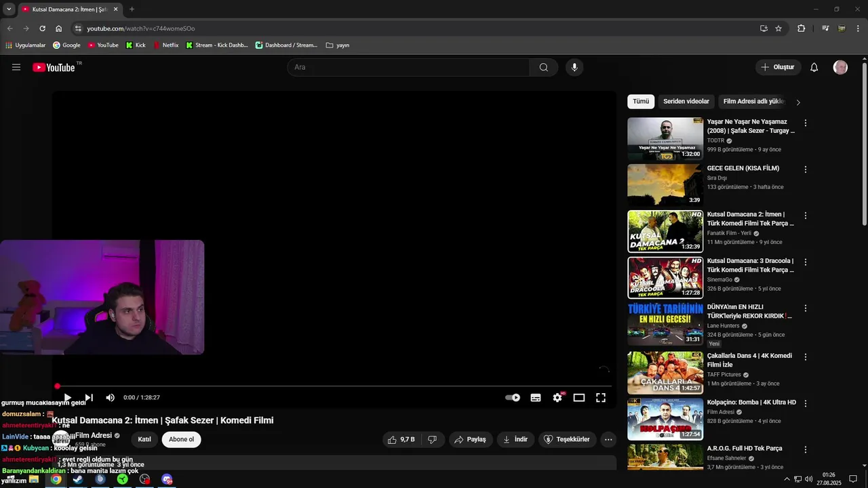Open options for Kolpaçino: Bomba video

click(806, 403)
